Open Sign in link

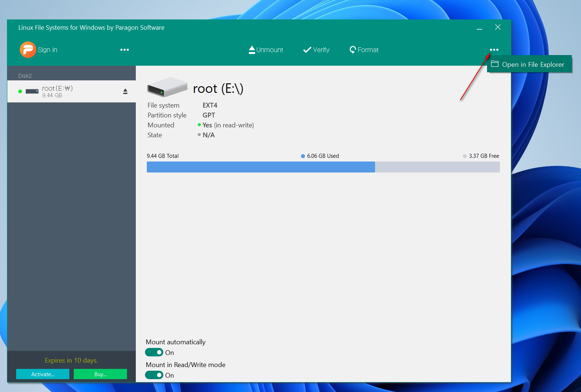(x=47, y=50)
